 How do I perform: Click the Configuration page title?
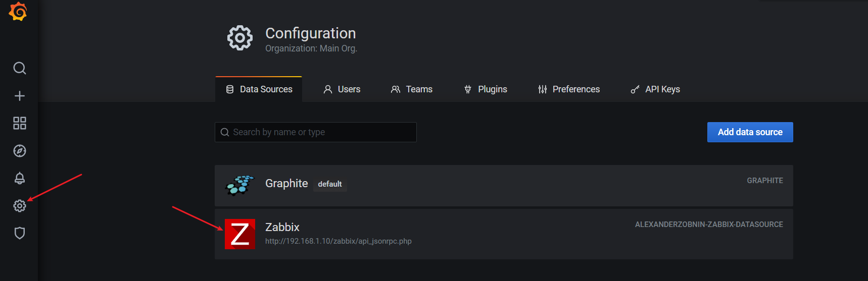click(311, 33)
